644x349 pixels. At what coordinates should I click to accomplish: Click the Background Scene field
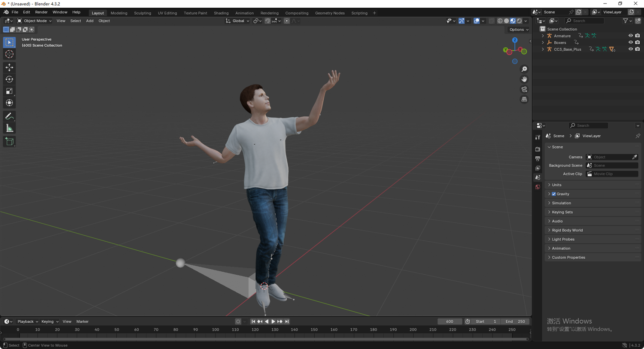tap(612, 165)
